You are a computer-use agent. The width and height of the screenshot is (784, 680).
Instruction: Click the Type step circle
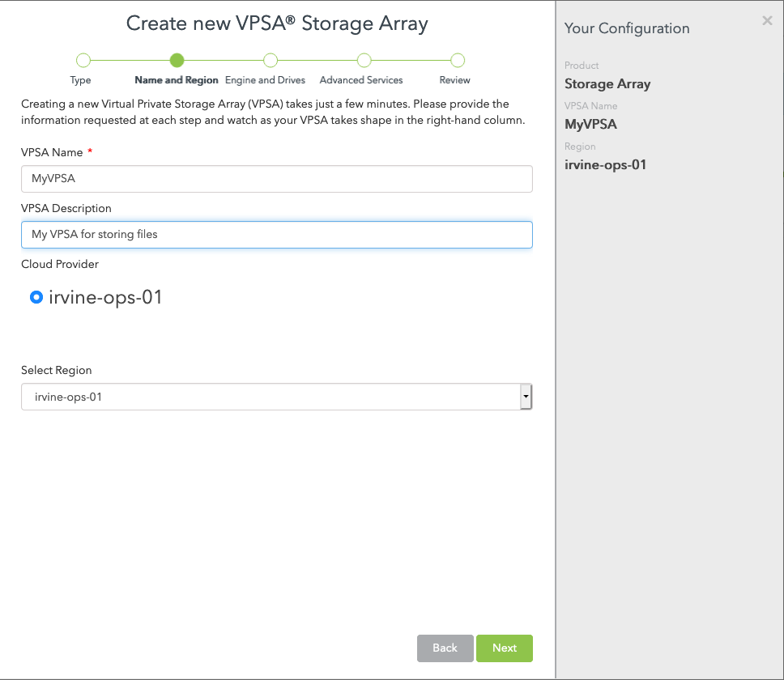(x=83, y=61)
